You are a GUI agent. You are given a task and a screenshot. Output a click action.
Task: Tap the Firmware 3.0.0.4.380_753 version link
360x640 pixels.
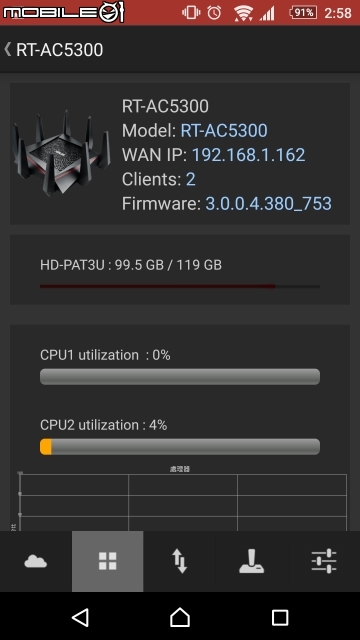point(268,204)
